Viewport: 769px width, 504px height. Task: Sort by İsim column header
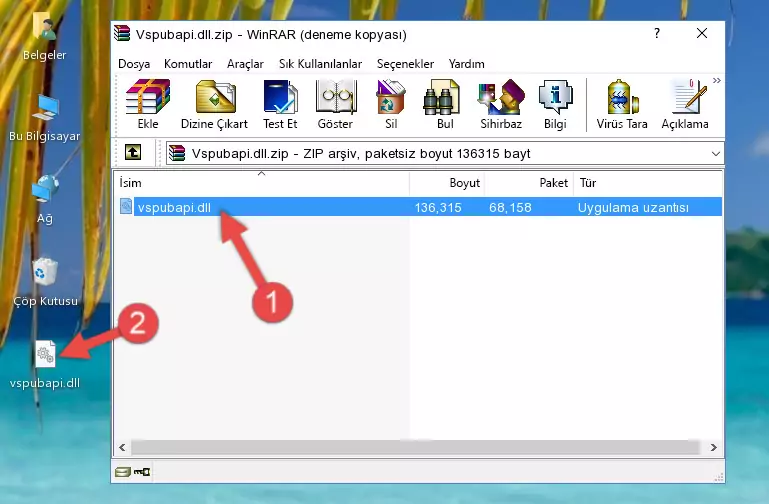point(262,183)
